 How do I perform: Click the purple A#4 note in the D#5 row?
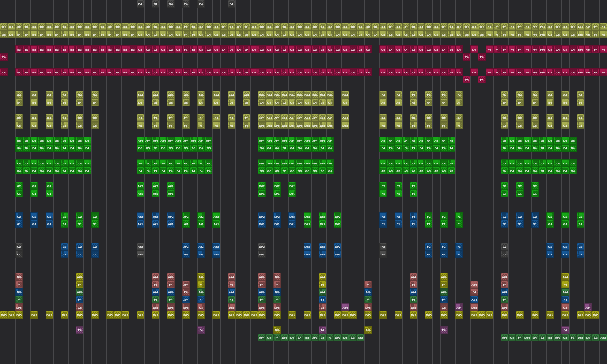point(345,307)
